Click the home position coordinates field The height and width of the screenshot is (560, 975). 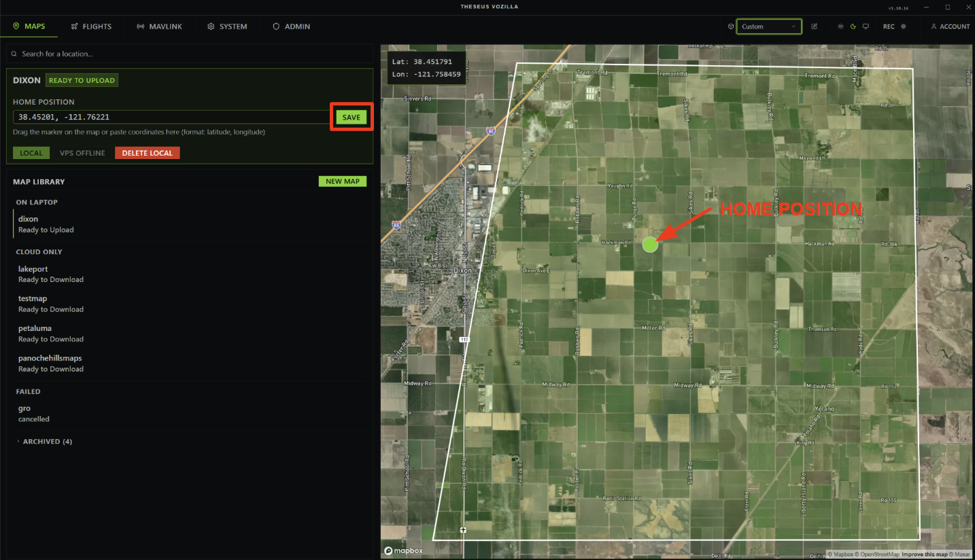(x=170, y=117)
